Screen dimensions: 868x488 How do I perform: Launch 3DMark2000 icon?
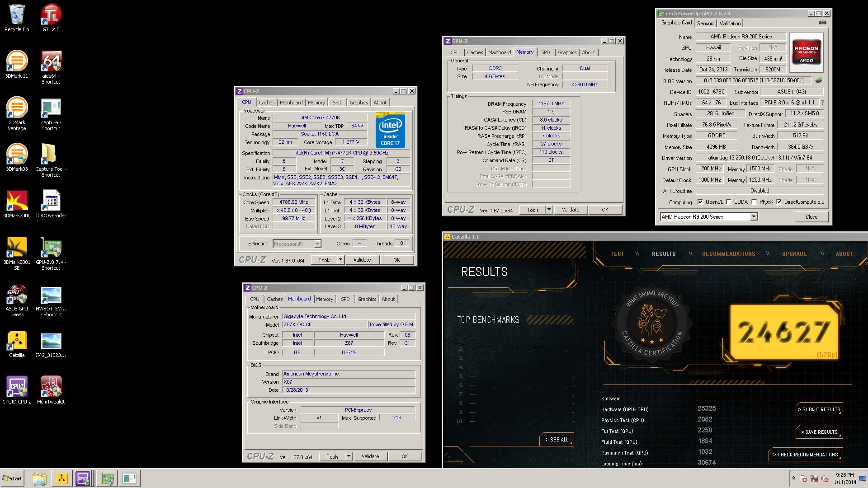click(17, 204)
